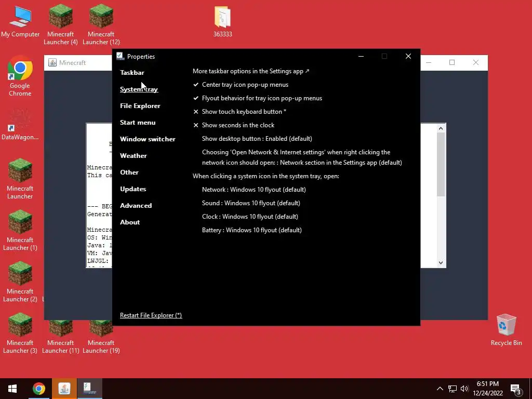This screenshot has width=532, height=399.
Task: Maximize the Minecraft window
Action: [x=452, y=62]
